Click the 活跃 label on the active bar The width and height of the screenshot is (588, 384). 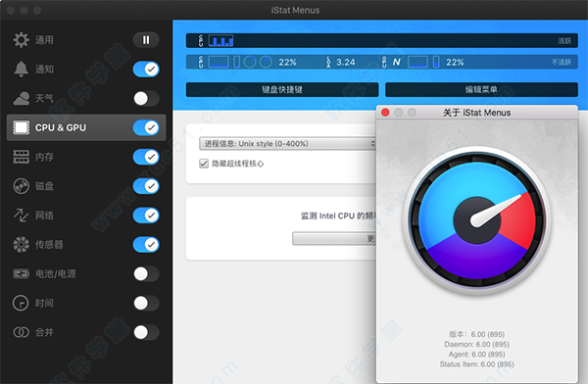(x=564, y=41)
